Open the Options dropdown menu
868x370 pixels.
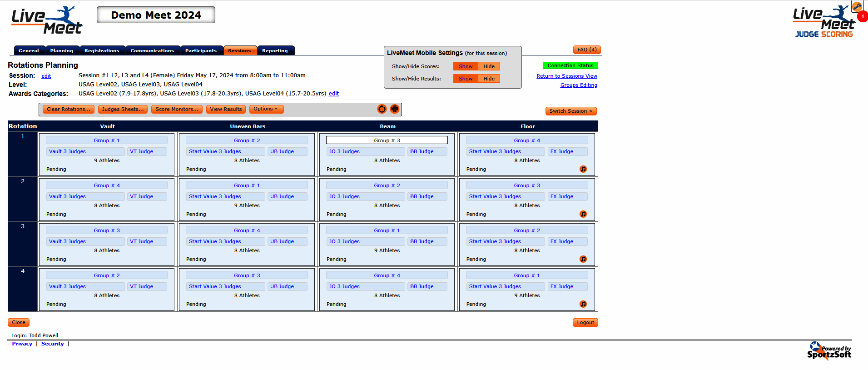266,109
